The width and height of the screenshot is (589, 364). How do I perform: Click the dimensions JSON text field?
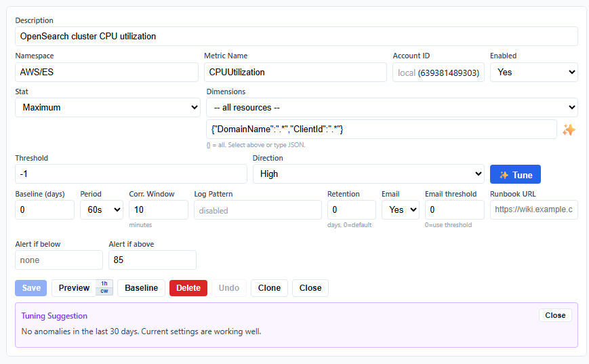[382, 129]
